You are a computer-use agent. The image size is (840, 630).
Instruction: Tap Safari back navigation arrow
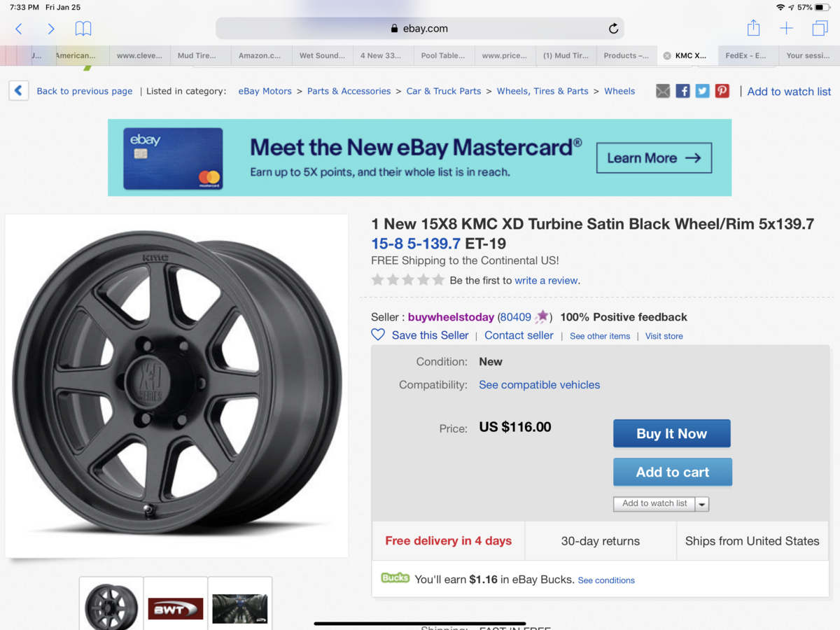[x=19, y=29]
